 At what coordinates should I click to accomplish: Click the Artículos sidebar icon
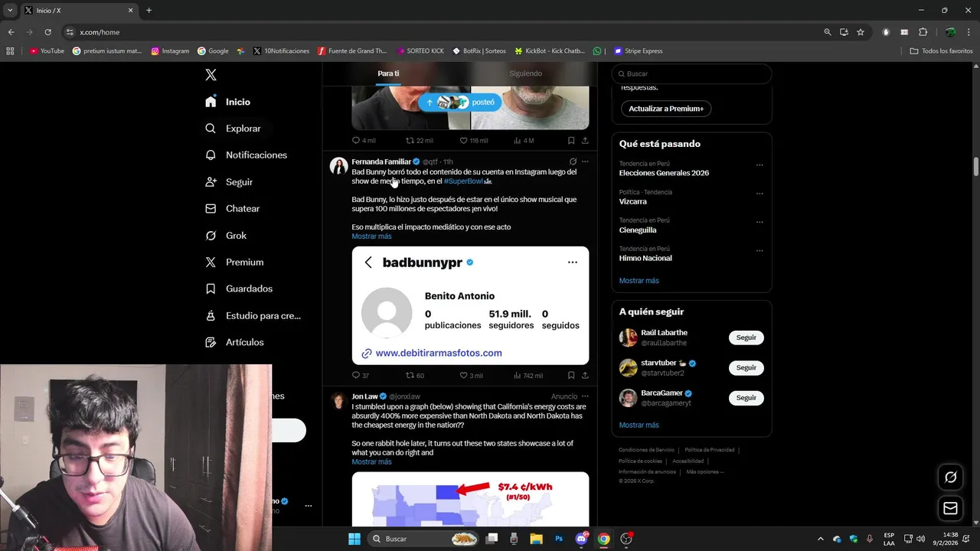point(211,342)
